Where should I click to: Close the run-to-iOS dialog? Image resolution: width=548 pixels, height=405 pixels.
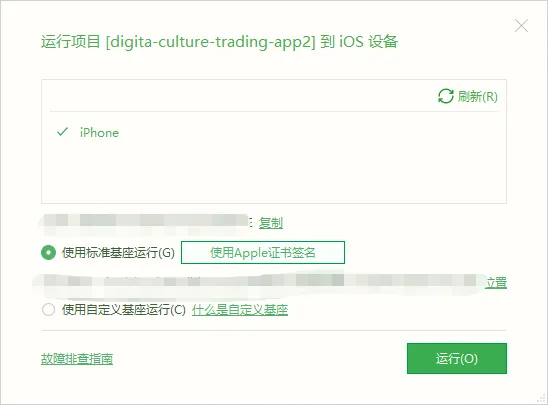[x=521, y=26]
